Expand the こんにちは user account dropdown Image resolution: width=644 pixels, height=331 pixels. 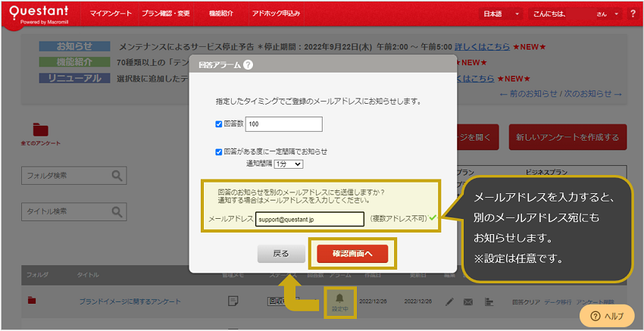(x=575, y=14)
